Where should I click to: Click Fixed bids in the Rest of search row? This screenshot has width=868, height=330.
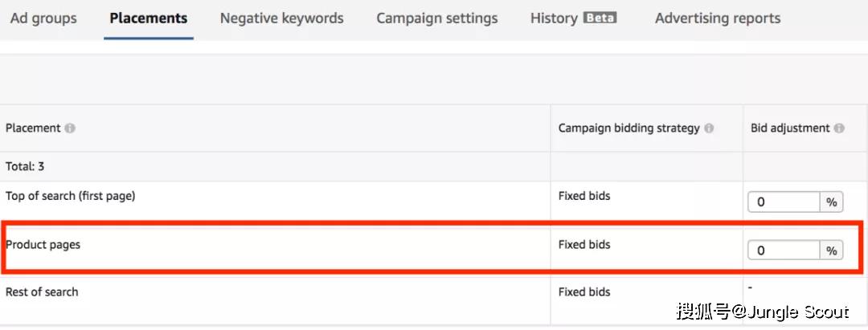click(584, 292)
